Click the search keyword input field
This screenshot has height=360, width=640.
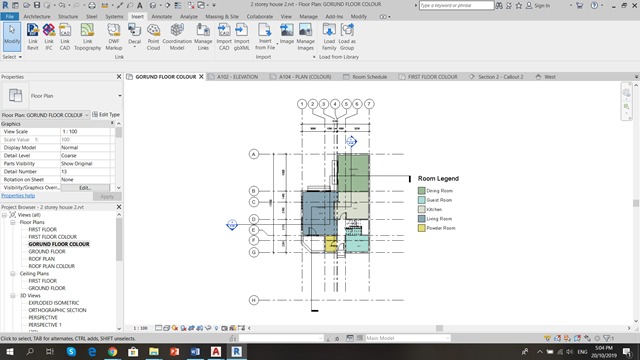coord(456,5)
